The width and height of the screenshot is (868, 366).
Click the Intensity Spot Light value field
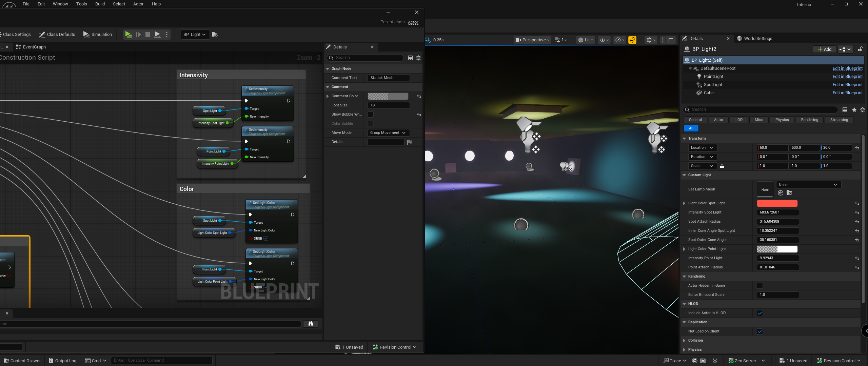click(777, 212)
